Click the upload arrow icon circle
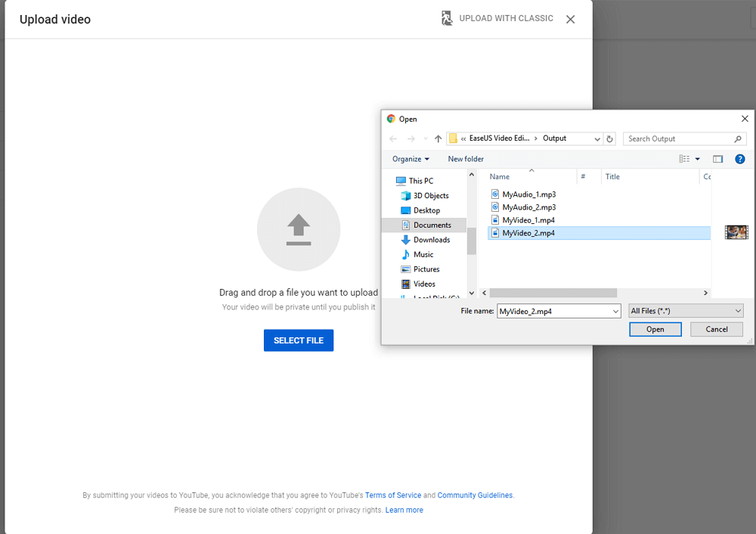This screenshot has width=756, height=534. click(299, 230)
